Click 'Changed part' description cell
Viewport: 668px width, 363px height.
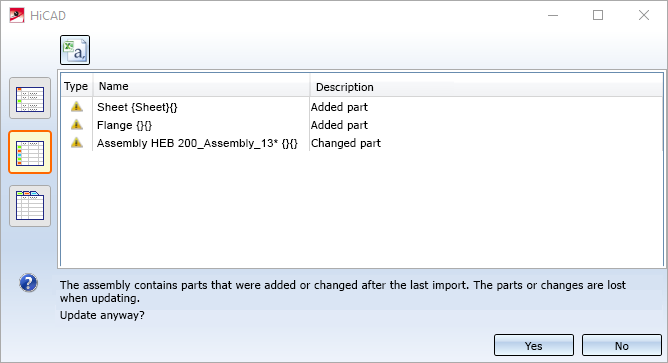coord(346,143)
